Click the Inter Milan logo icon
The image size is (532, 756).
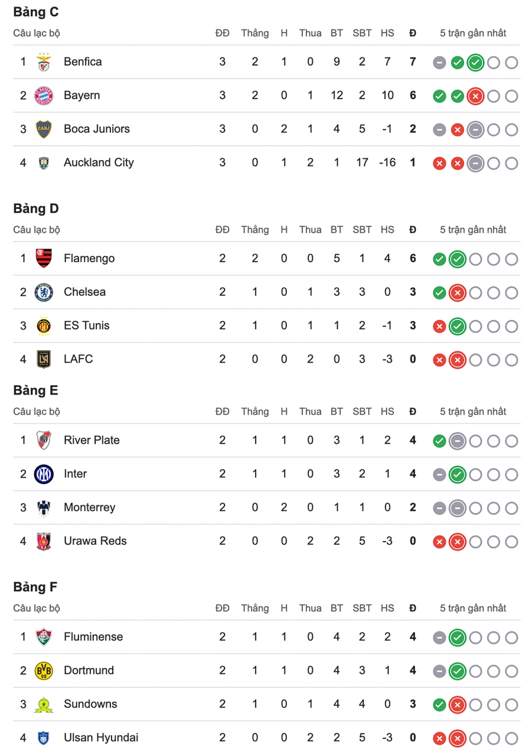point(44,474)
